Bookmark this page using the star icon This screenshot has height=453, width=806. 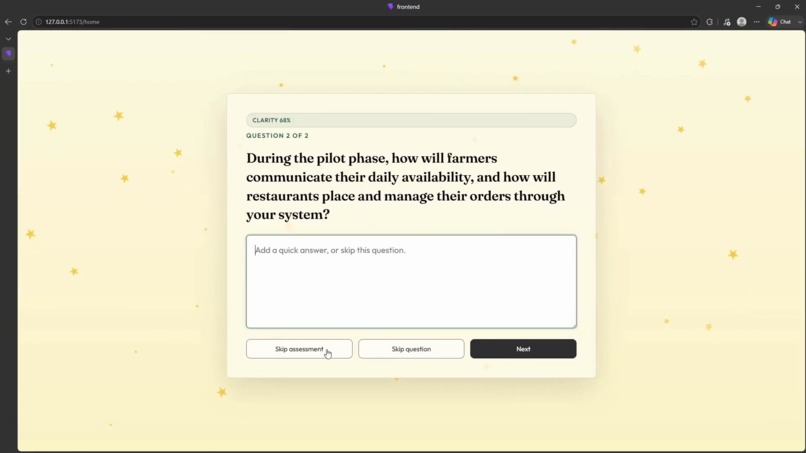694,22
